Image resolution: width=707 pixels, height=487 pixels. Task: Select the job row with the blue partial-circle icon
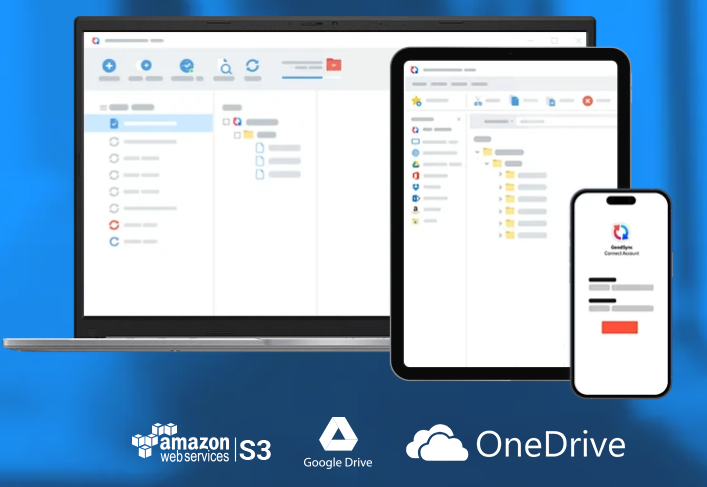click(x=134, y=242)
